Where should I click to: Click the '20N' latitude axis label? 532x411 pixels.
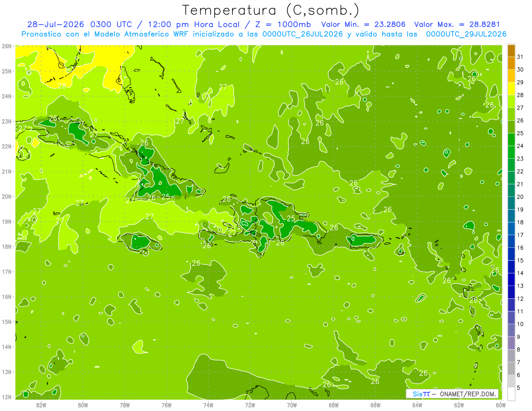[x=7, y=196]
